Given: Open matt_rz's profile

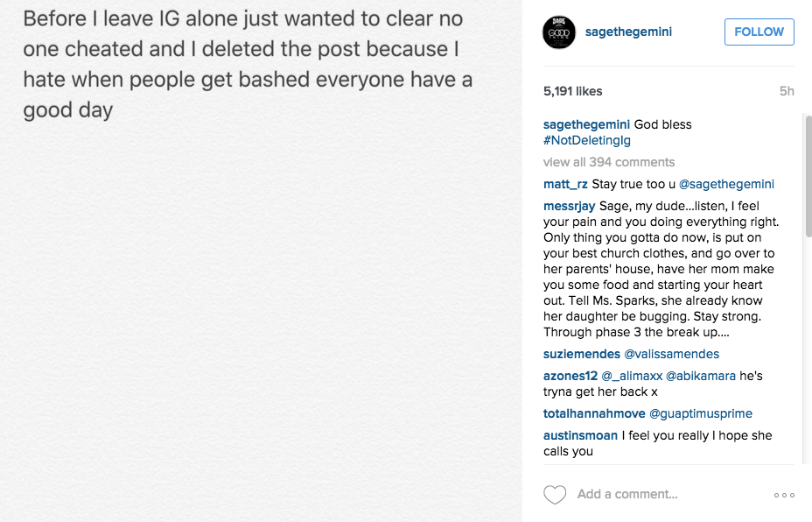Looking at the screenshot, I should point(565,184).
